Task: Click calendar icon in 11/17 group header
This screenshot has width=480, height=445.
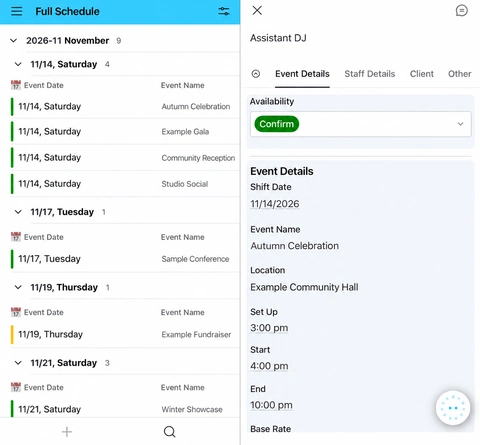Action: click(x=16, y=237)
